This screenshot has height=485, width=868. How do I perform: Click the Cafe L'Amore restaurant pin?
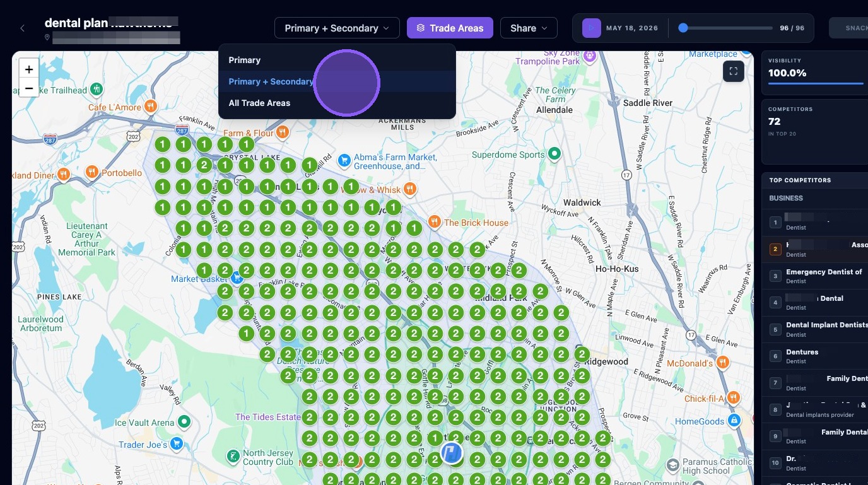click(x=150, y=107)
